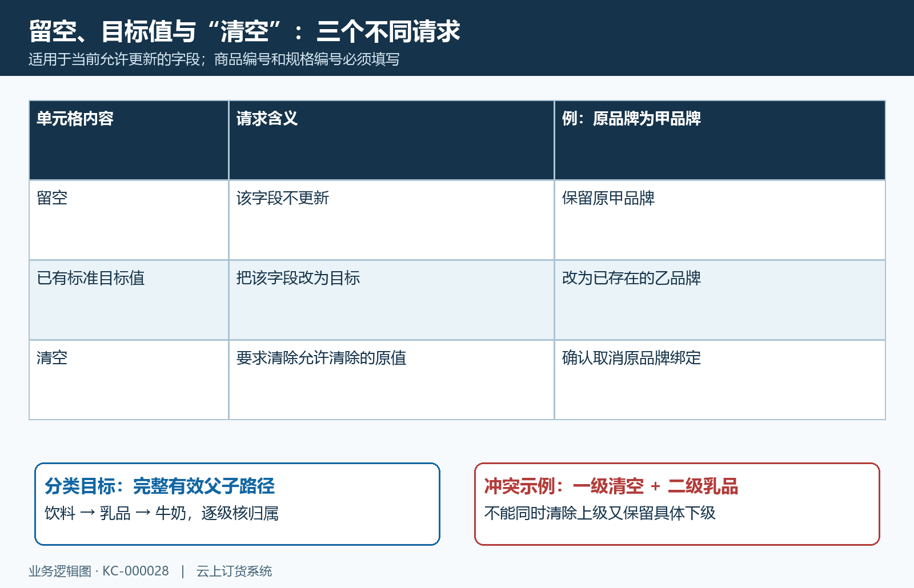The image size is (914, 588).
Task: Click the title 留空、目标值与“清空”：三个不同请求
Action: (244, 31)
